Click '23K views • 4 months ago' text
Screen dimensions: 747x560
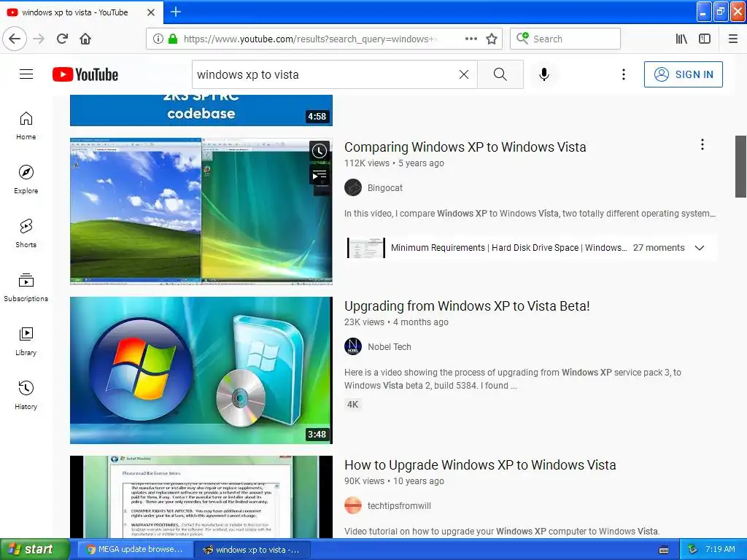[x=396, y=322]
